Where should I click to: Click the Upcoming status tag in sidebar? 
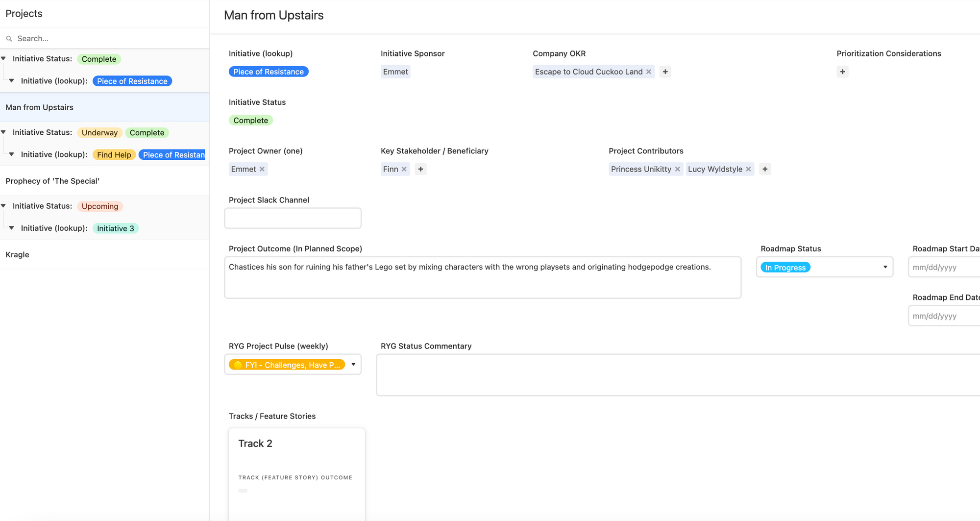pyautogui.click(x=100, y=206)
